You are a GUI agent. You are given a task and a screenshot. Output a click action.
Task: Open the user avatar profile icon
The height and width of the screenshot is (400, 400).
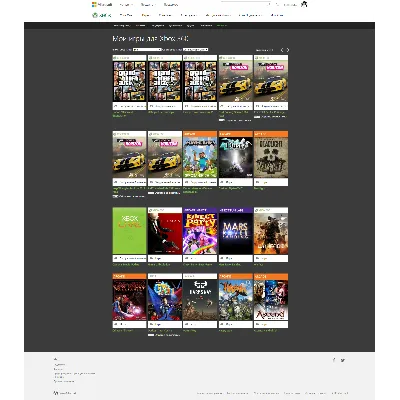[304, 4]
